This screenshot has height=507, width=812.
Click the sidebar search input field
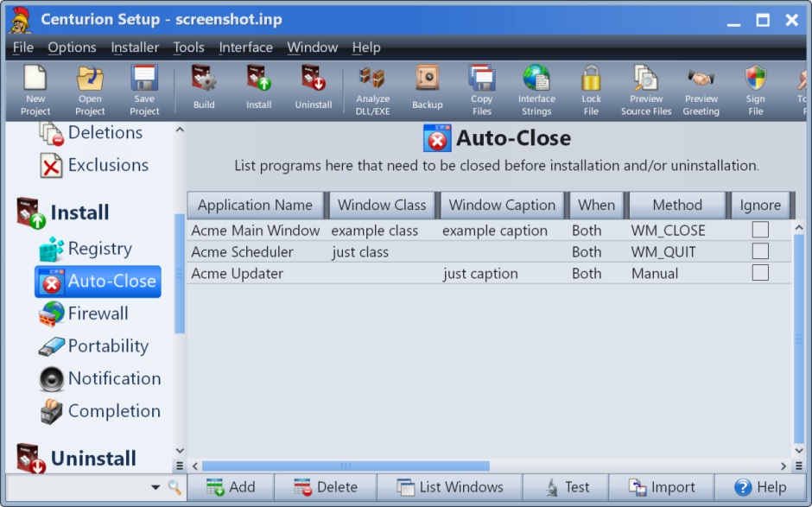pyautogui.click(x=78, y=487)
